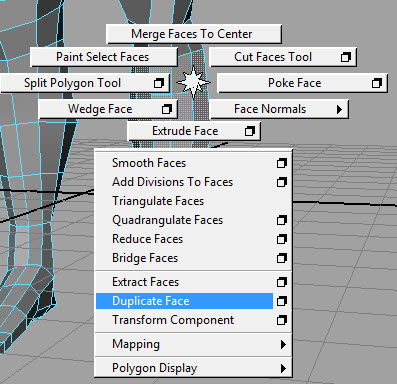Select Transform Component

pyautogui.click(x=184, y=320)
